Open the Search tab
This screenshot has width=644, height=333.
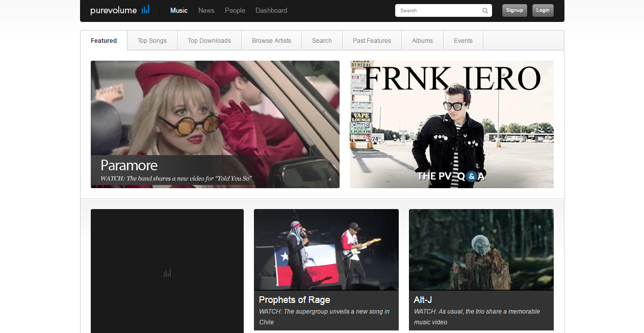(x=322, y=41)
